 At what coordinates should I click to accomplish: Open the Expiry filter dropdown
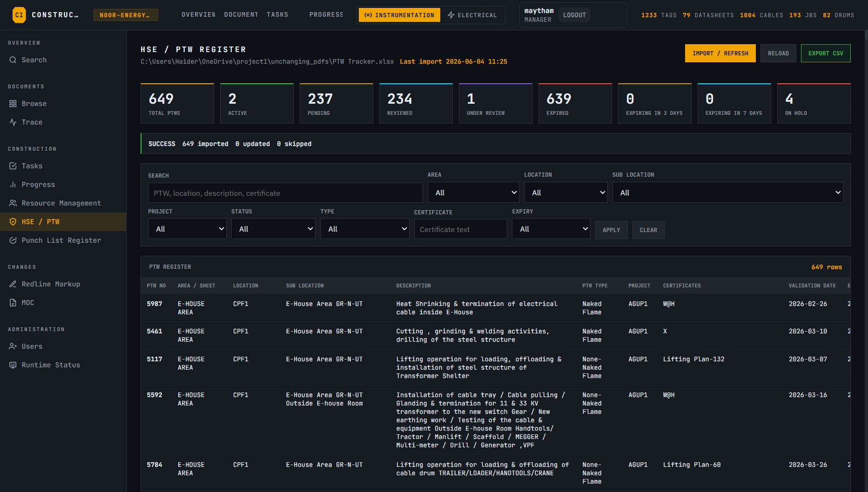click(551, 229)
